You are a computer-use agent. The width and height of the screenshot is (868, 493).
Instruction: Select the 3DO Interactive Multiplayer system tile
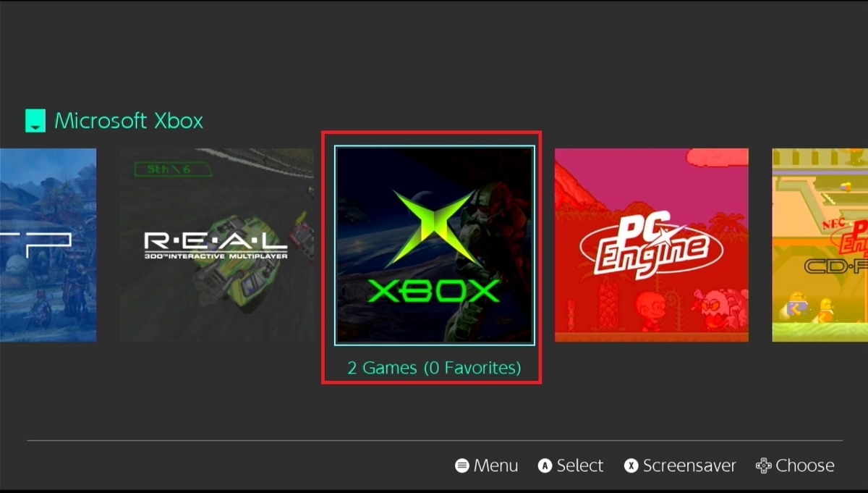coord(217,245)
